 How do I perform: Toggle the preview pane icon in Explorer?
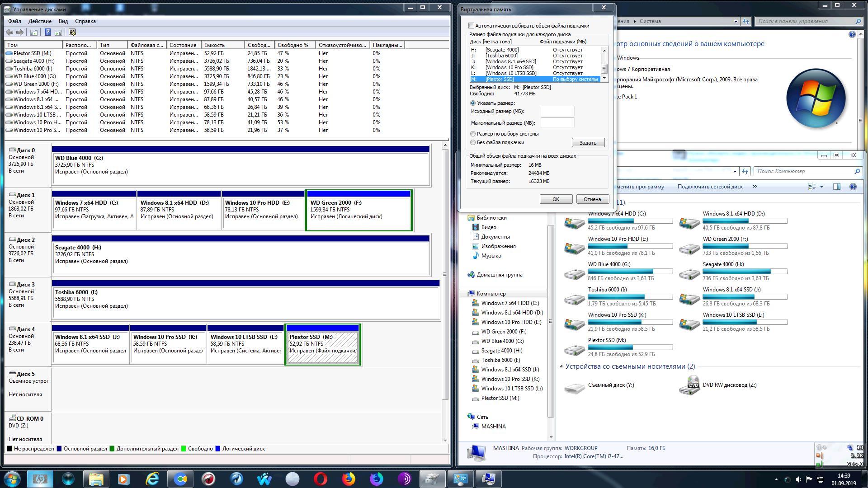[x=836, y=187]
